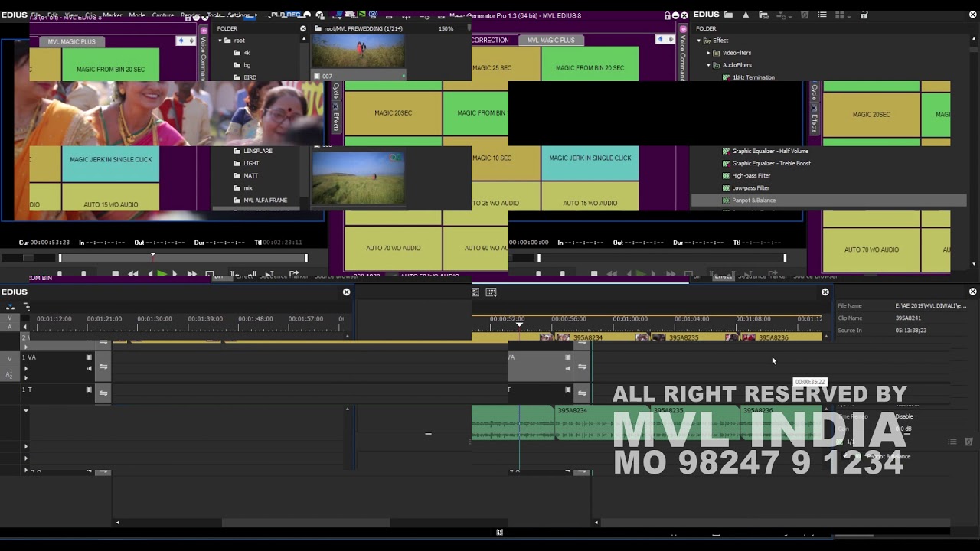Toggle the A12 audio channel patch button

point(10,373)
